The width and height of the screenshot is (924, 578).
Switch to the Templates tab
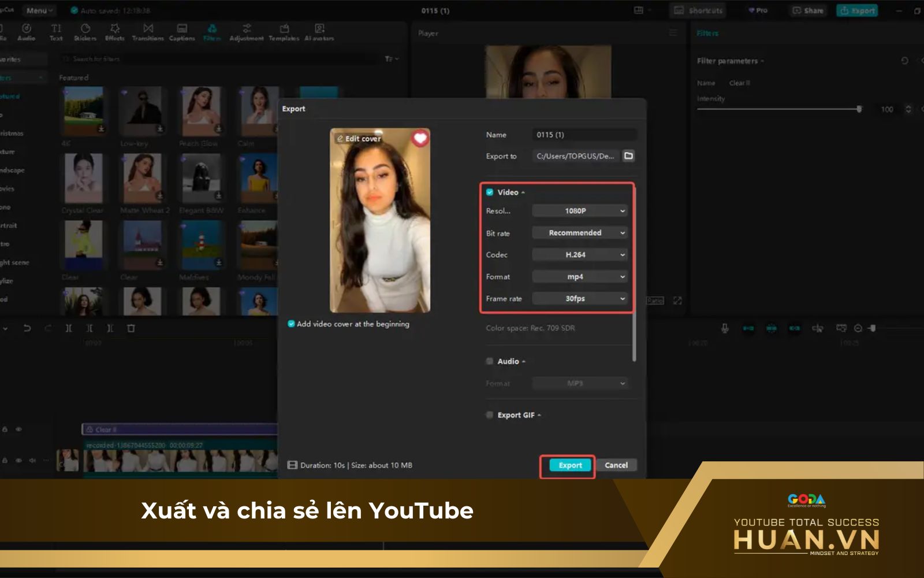pyautogui.click(x=283, y=32)
